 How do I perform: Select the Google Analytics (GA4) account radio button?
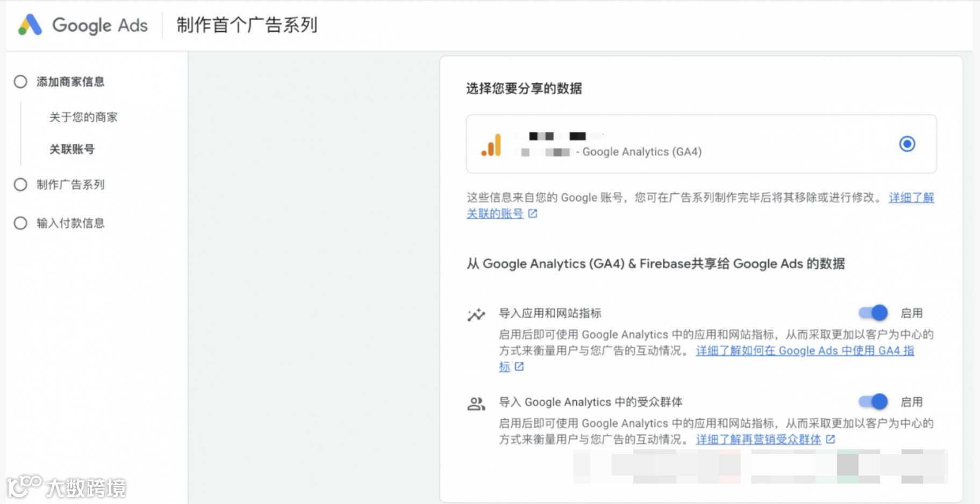pos(907,144)
